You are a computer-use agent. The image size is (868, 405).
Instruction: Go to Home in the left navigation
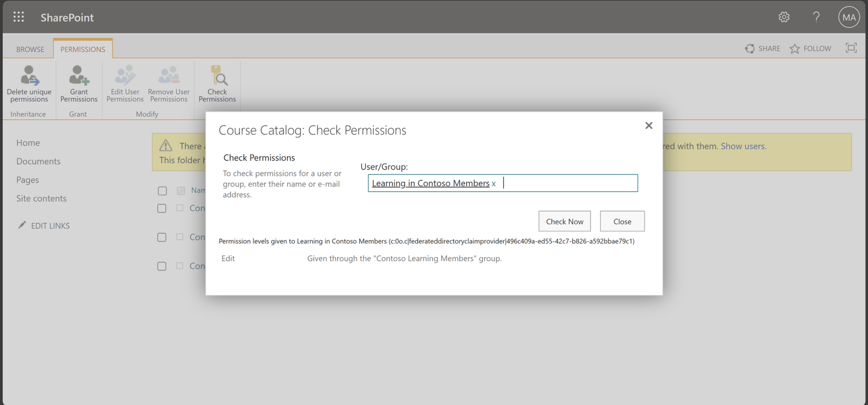pyautogui.click(x=28, y=143)
